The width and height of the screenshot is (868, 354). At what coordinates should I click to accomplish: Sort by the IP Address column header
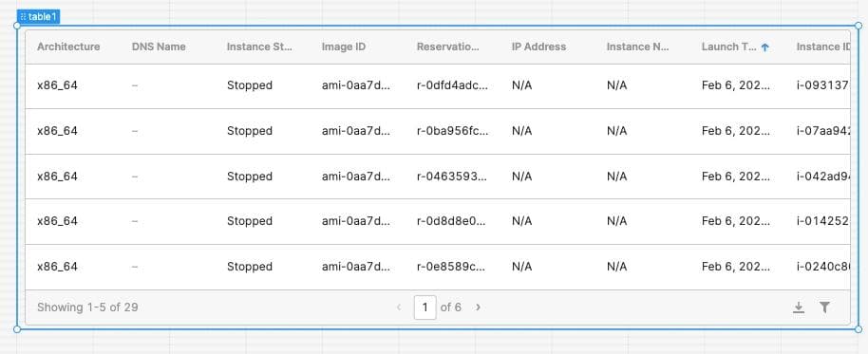point(538,47)
